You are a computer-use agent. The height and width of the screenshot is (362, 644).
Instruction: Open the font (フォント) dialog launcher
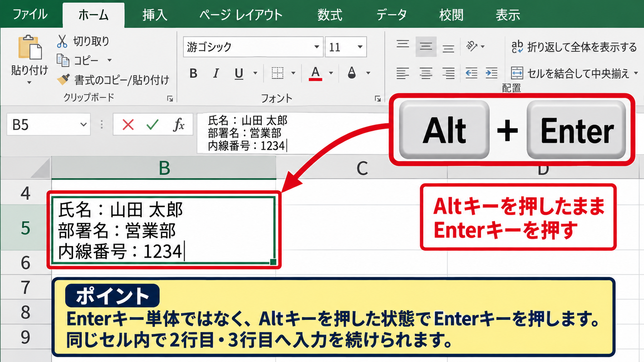(377, 99)
